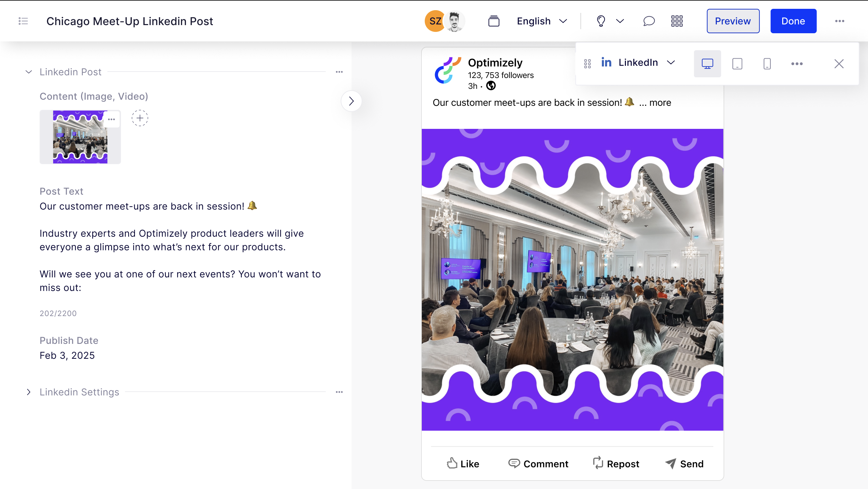Click the close preview button
Viewport: 868px width, 489px height.
tap(839, 63)
